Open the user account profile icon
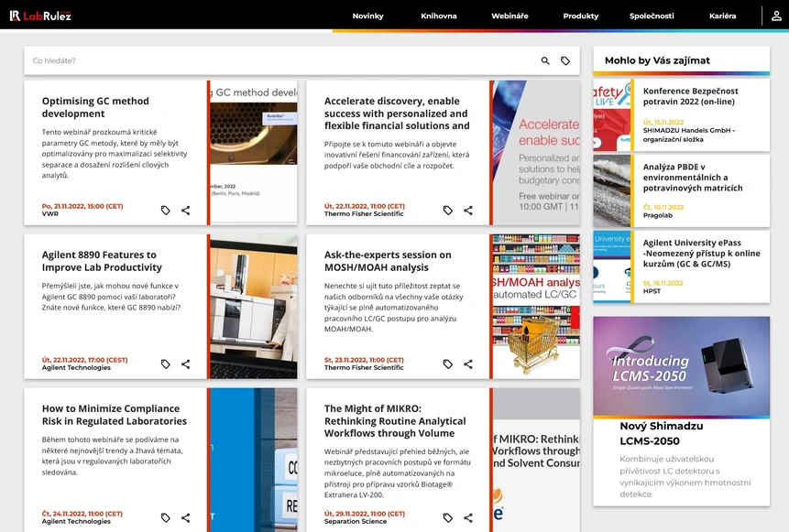This screenshot has width=789, height=532. (775, 16)
